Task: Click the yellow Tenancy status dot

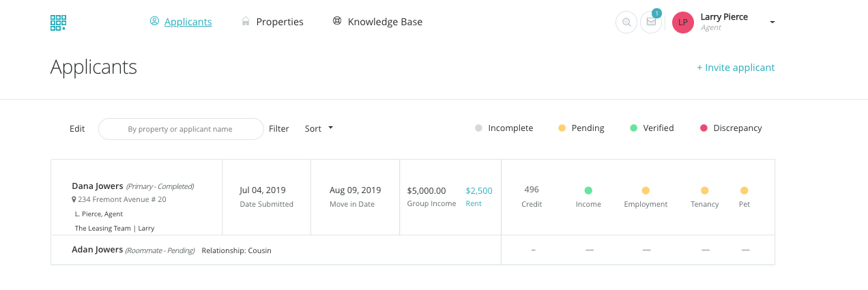Action: click(705, 190)
